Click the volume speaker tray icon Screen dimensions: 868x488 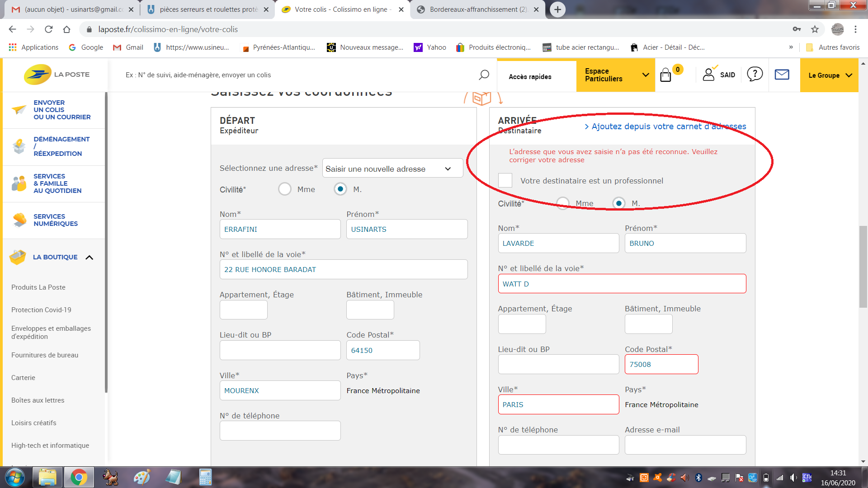point(794,478)
